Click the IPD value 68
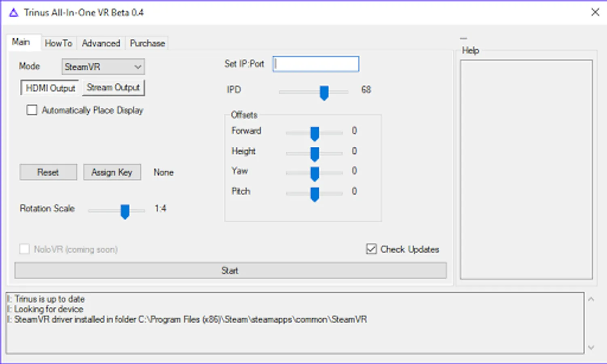607x364 pixels. click(x=366, y=89)
